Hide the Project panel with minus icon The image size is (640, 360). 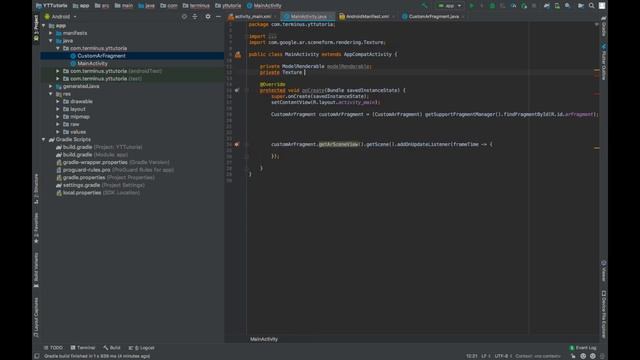click(x=218, y=17)
